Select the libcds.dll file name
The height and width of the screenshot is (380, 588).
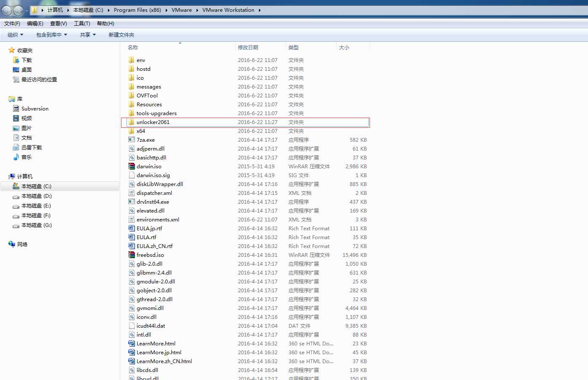pos(147,370)
